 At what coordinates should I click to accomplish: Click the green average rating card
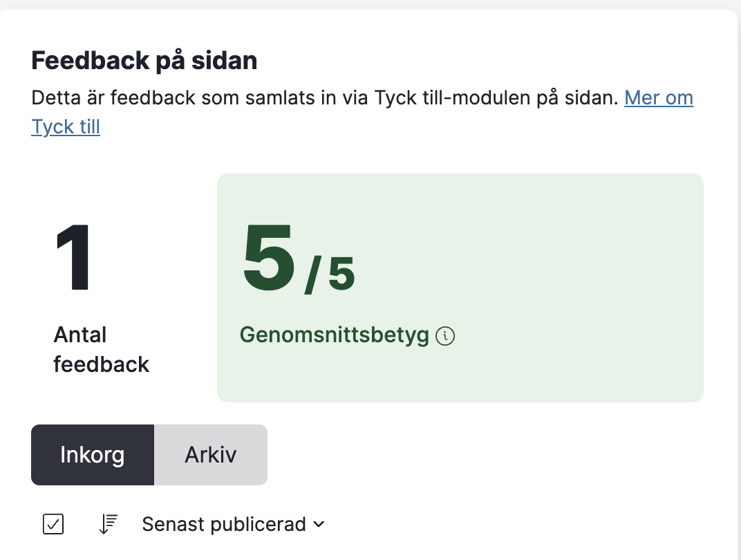coord(460,288)
